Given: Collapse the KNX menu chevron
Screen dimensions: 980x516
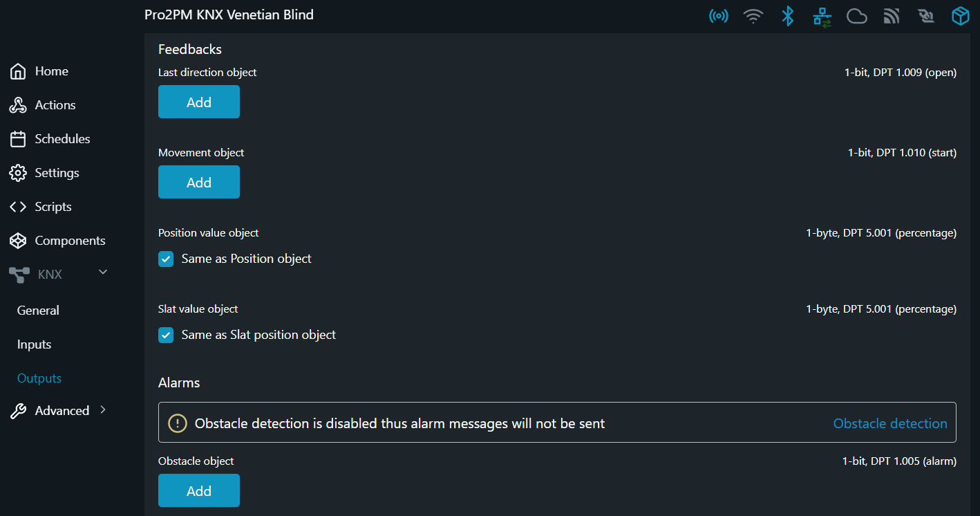Looking at the screenshot, I should [103, 273].
